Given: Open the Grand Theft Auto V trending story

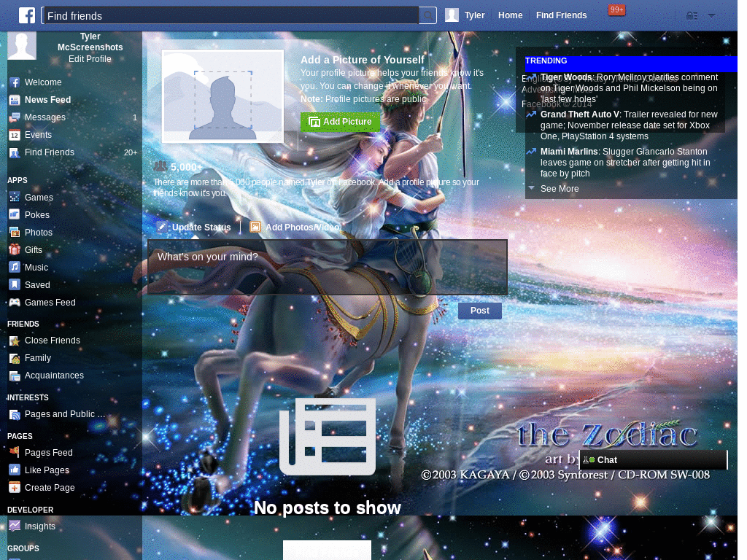Looking at the screenshot, I should [629, 125].
